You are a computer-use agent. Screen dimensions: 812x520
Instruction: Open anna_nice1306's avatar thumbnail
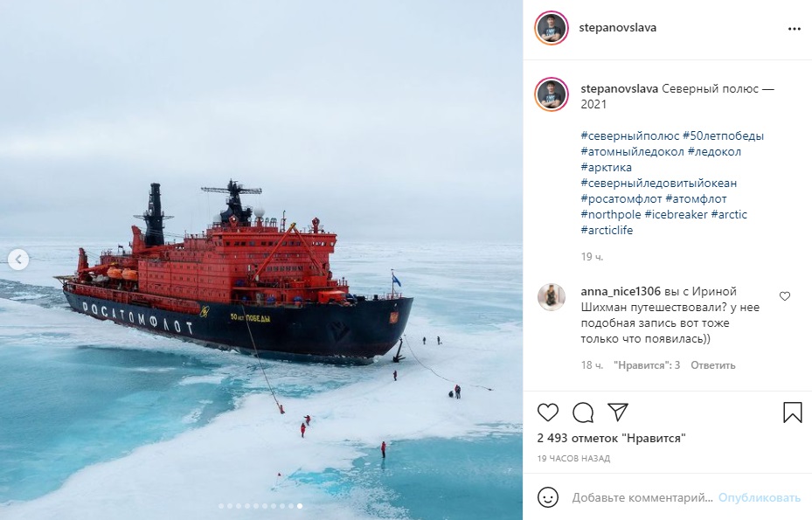pos(552,297)
